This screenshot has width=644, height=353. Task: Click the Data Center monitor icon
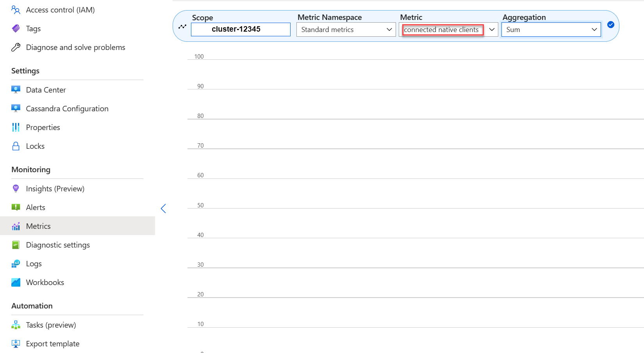(x=16, y=90)
